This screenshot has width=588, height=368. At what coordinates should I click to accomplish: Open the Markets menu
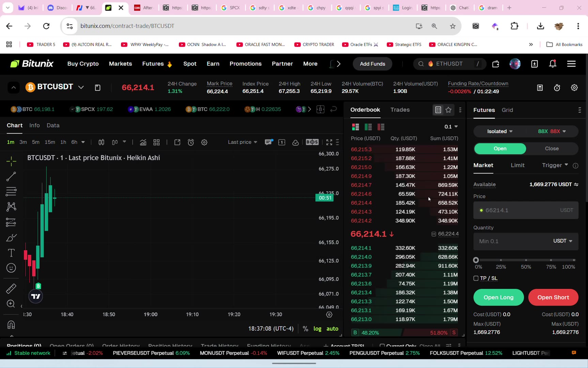point(120,64)
